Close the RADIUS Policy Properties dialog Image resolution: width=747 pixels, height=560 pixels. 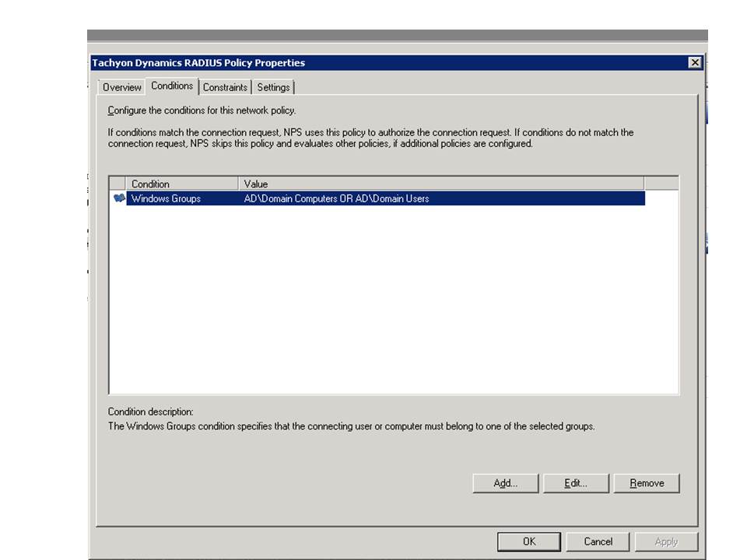[695, 63]
